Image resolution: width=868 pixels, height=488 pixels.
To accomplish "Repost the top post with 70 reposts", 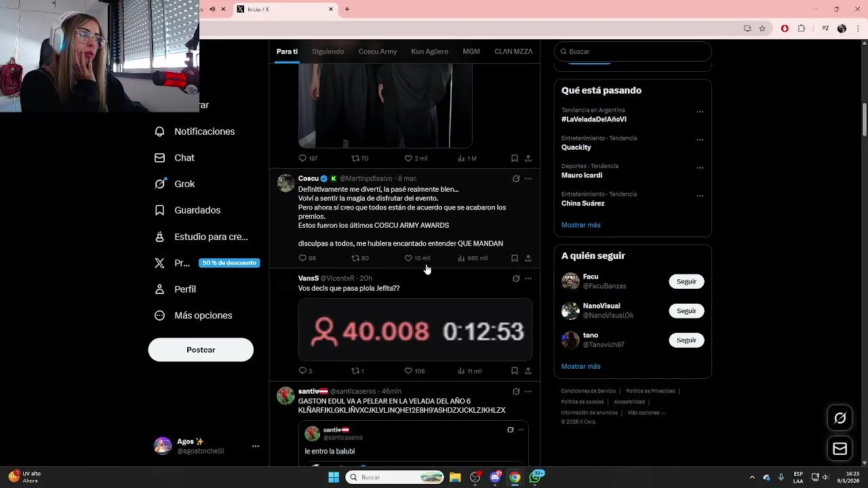I will click(355, 158).
